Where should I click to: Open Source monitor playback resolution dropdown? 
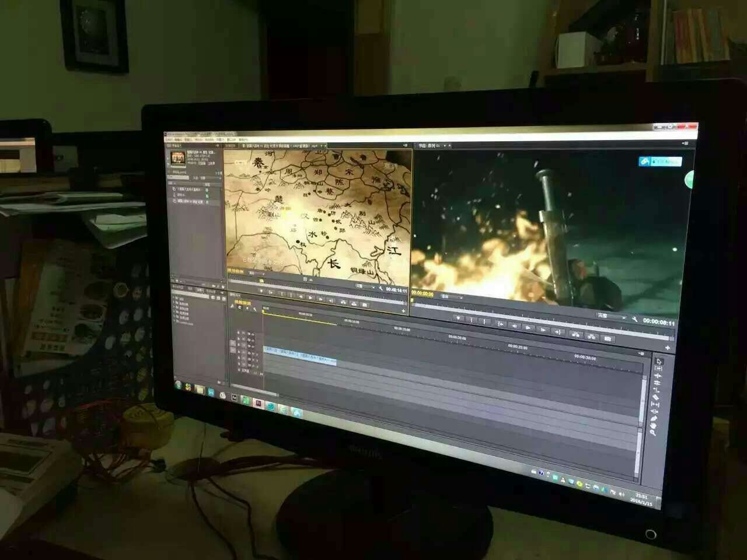tap(365, 286)
